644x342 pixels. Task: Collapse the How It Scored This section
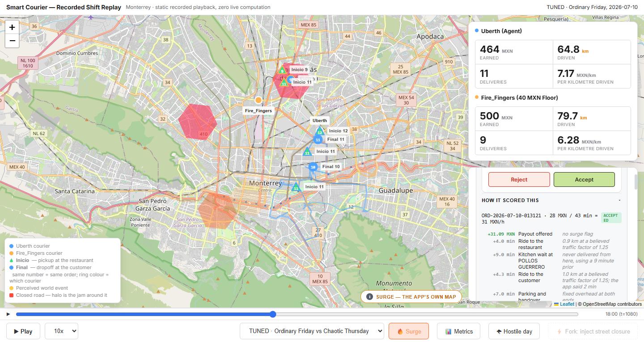[x=619, y=200]
